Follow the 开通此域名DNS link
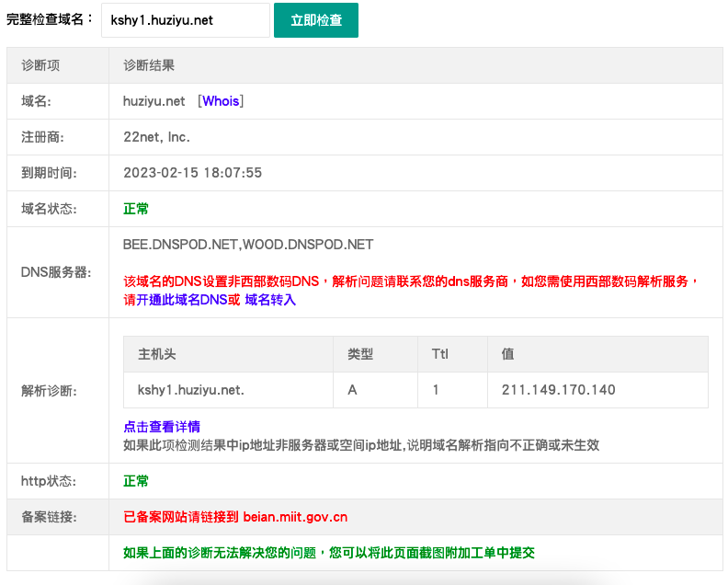The image size is (728, 585). (x=182, y=300)
